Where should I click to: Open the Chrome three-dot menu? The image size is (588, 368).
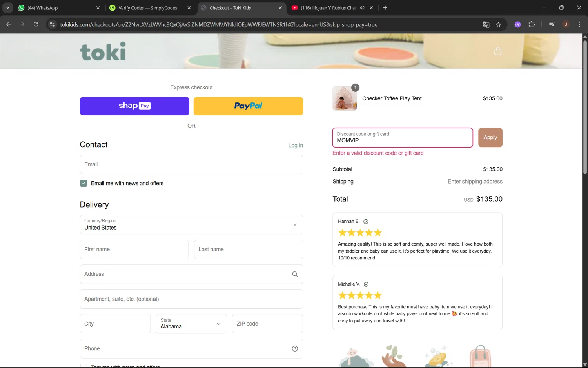click(579, 24)
